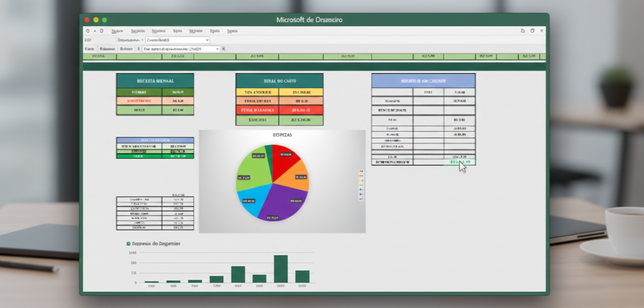Click the tallest bar in the bar chart

pyautogui.click(x=280, y=269)
